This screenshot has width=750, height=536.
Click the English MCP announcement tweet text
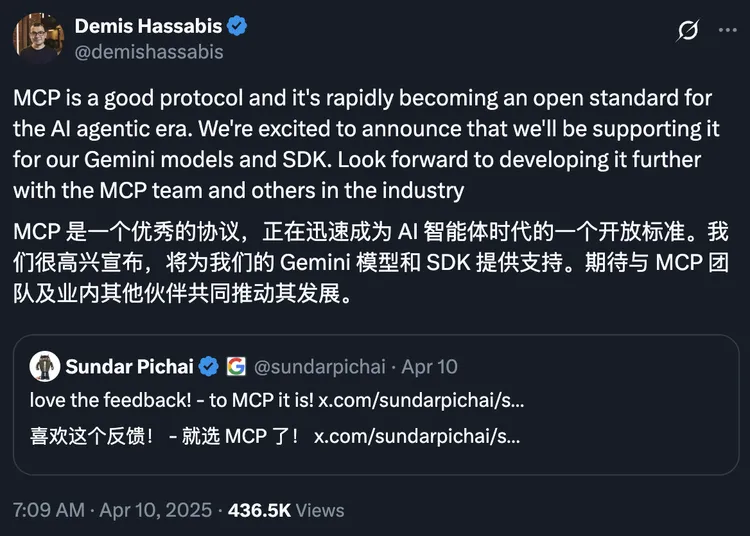(360, 144)
